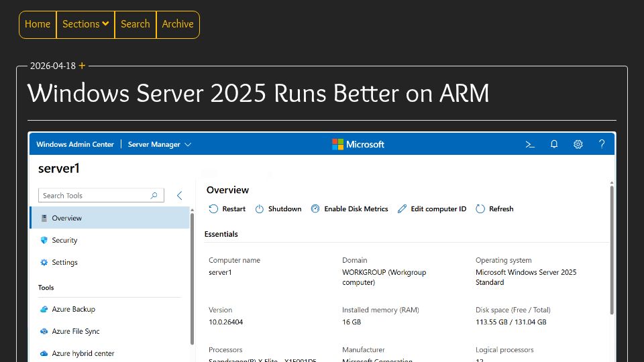Click the Settings gear icon in sidebar
The width and height of the screenshot is (644, 362).
44,262
